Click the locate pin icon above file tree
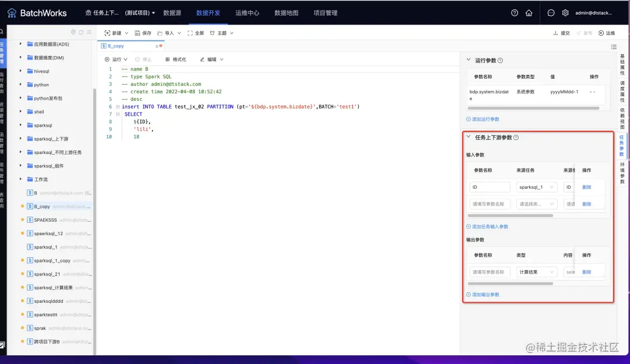This screenshot has height=364, width=630. [x=73, y=32]
